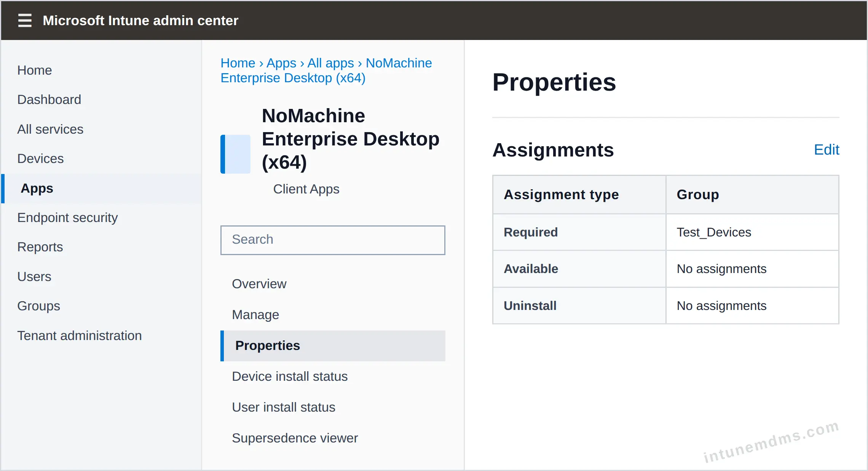
Task: Go to Home in left navigation
Action: [35, 70]
